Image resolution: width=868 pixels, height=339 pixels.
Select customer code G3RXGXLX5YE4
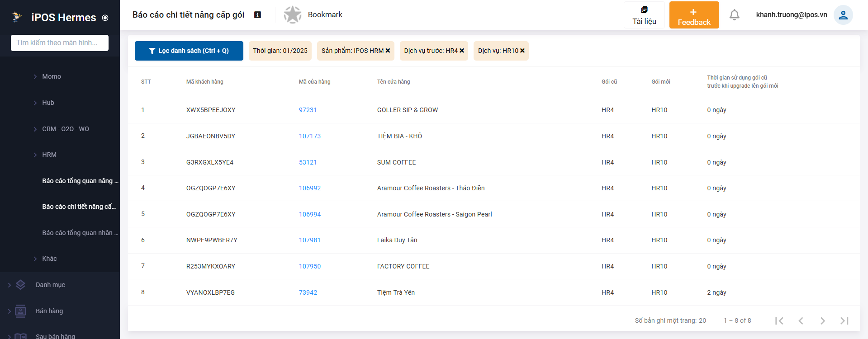(210, 162)
